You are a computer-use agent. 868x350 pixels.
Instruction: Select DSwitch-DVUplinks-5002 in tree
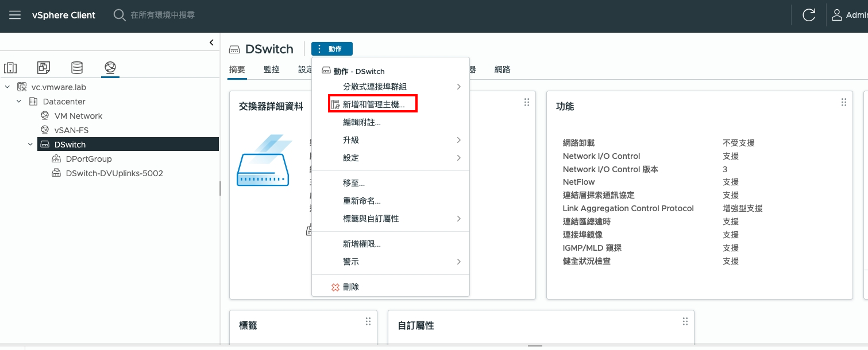(x=114, y=173)
